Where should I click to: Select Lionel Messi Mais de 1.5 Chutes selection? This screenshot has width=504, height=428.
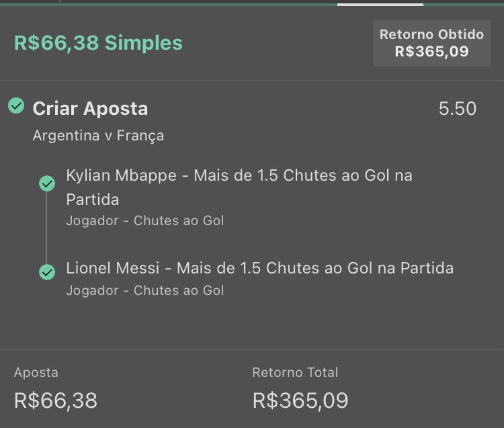pyautogui.click(x=259, y=268)
